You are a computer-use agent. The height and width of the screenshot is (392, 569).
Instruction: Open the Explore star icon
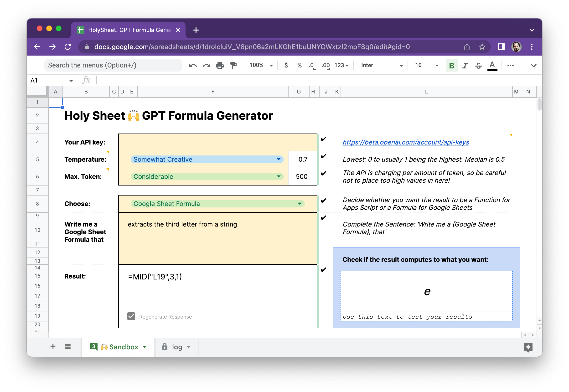coord(528,347)
